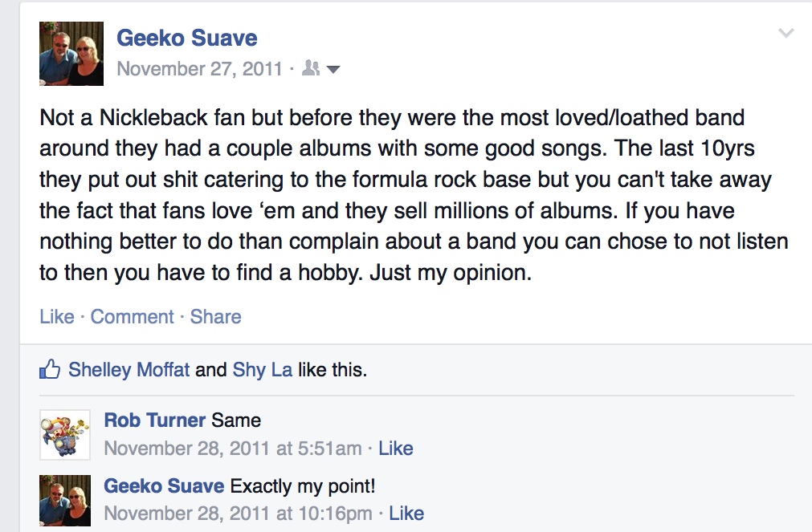Open Shy La's profile
This screenshot has width=812, height=532.
coord(262,370)
